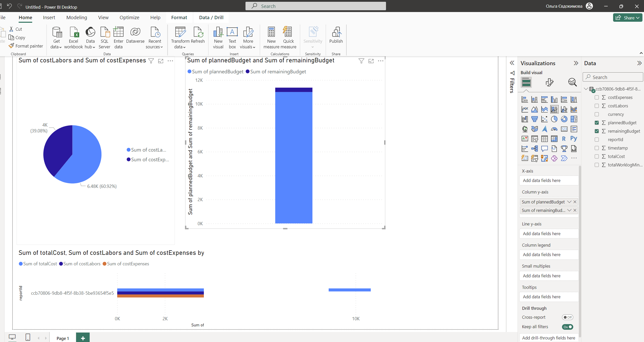Uncheck the plannedBudget field
Image resolution: width=644 pixels, height=342 pixels.
(597, 123)
